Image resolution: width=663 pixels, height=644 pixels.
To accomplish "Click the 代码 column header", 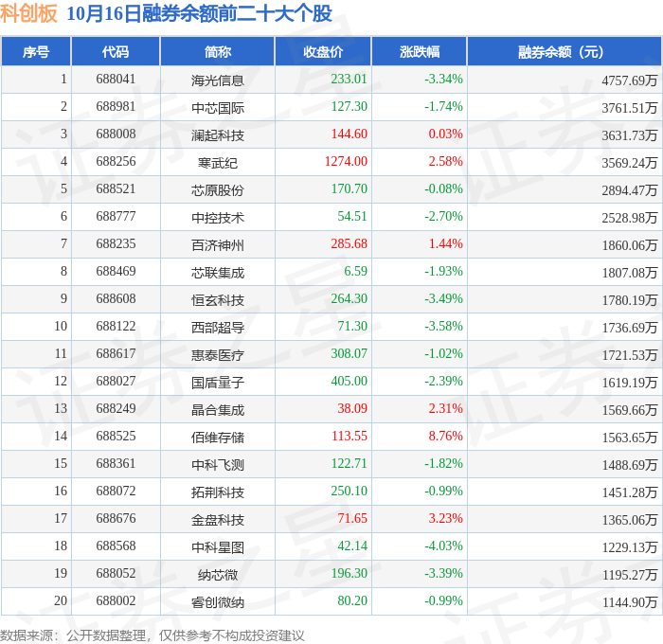I will [116, 51].
